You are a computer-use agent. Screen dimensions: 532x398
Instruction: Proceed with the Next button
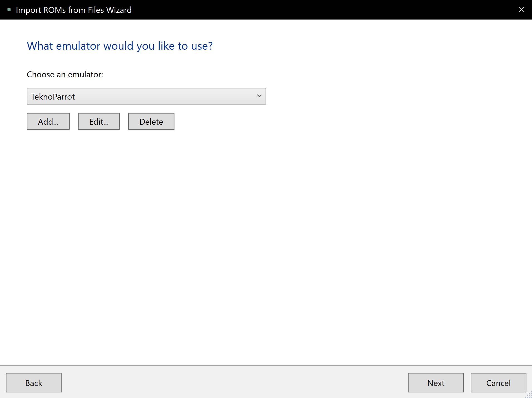[436, 383]
